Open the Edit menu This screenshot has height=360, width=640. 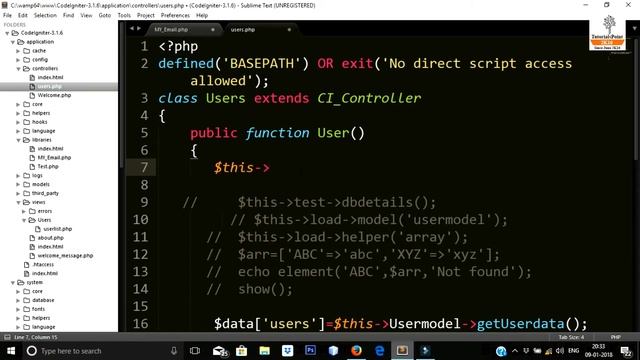point(23,16)
